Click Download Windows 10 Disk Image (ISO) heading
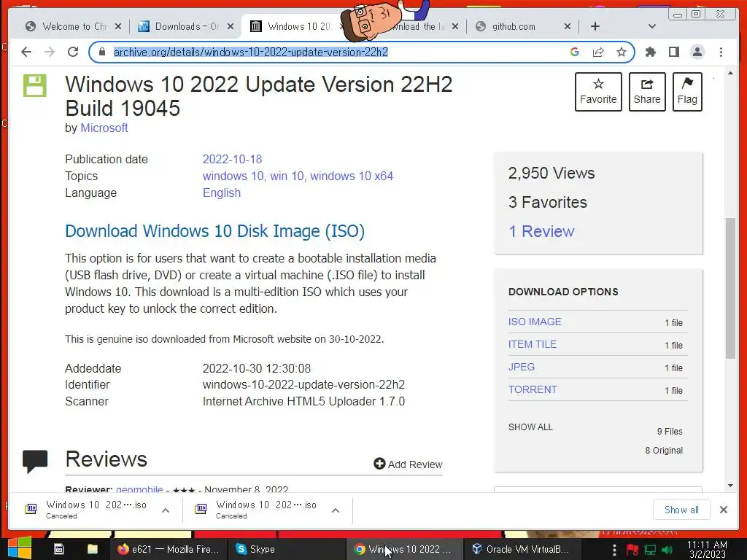Image resolution: width=747 pixels, height=560 pixels. [215, 231]
